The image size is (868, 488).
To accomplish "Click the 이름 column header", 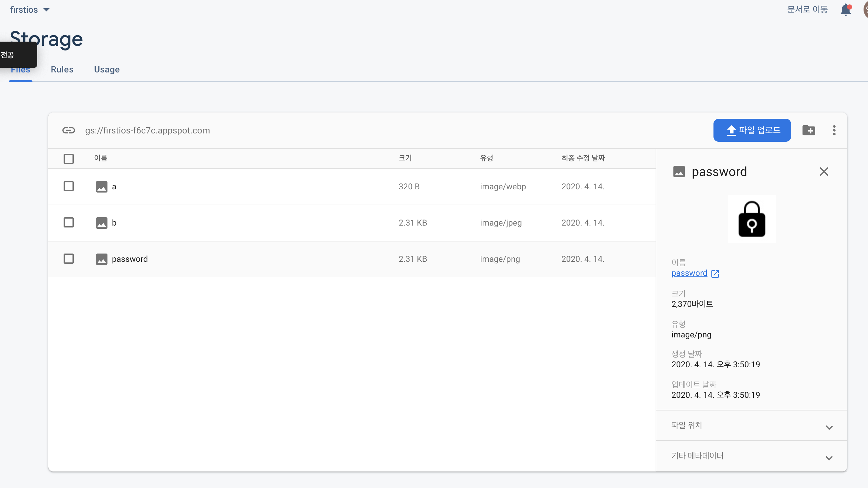I will 100,158.
